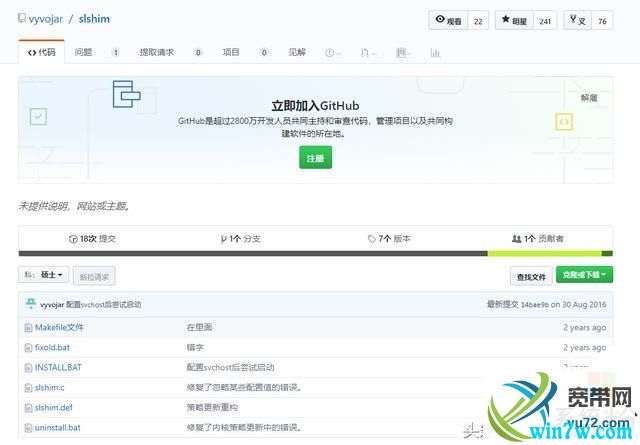Open the 1个 贡献者 contributors link

click(x=538, y=239)
